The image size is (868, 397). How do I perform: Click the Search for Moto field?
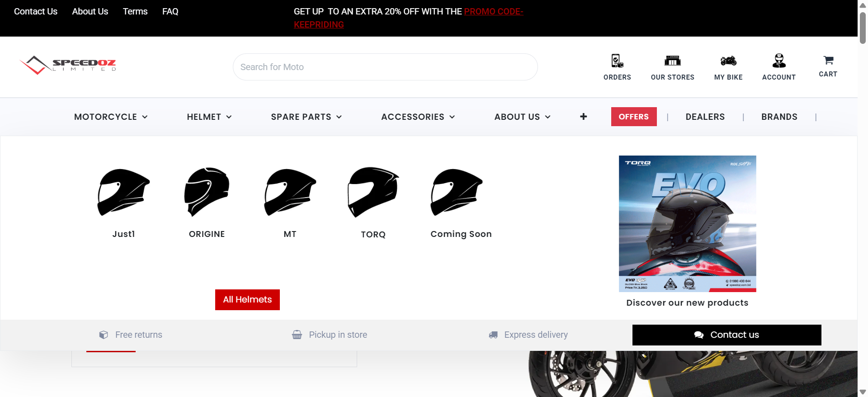tap(385, 67)
